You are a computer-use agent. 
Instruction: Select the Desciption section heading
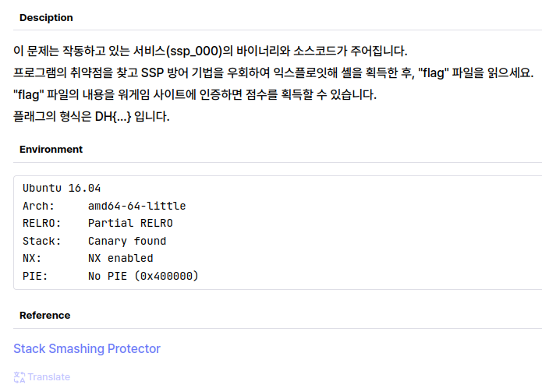click(46, 18)
